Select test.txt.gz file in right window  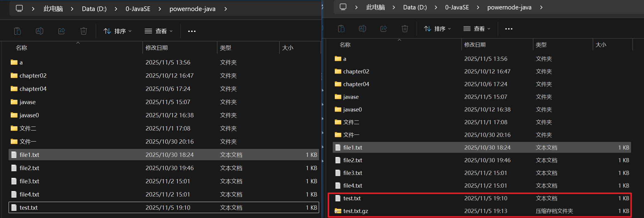(x=356, y=211)
